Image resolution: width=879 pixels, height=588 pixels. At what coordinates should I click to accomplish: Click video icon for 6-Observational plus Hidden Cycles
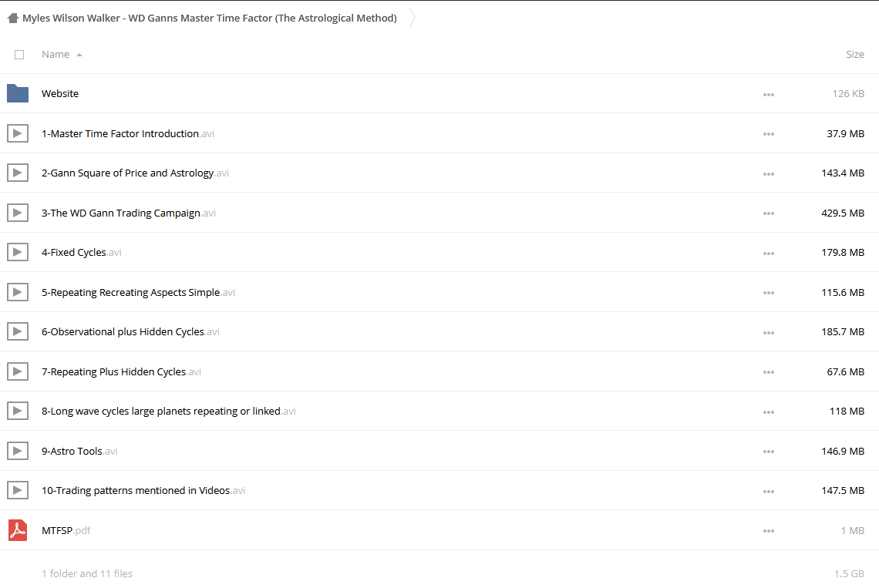pyautogui.click(x=18, y=331)
